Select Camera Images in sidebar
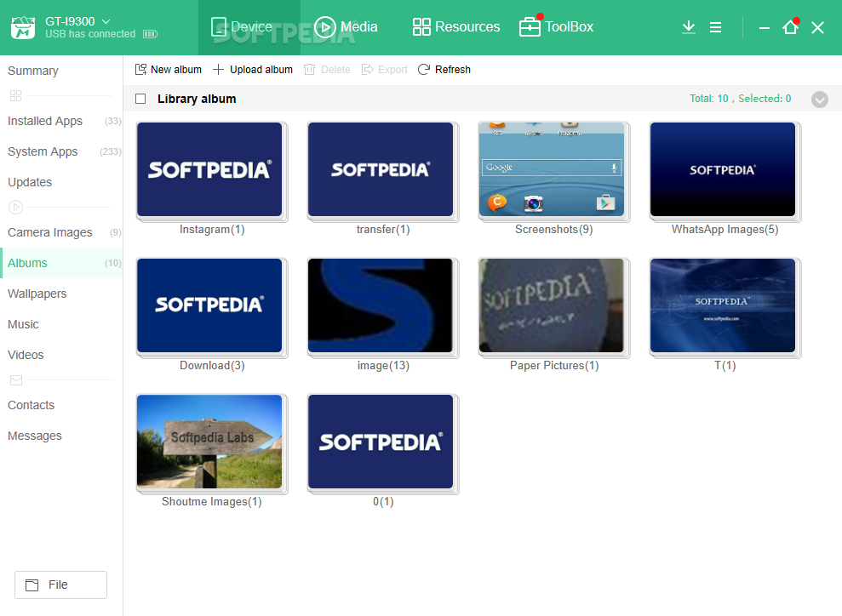The width and height of the screenshot is (842, 616). [61, 232]
